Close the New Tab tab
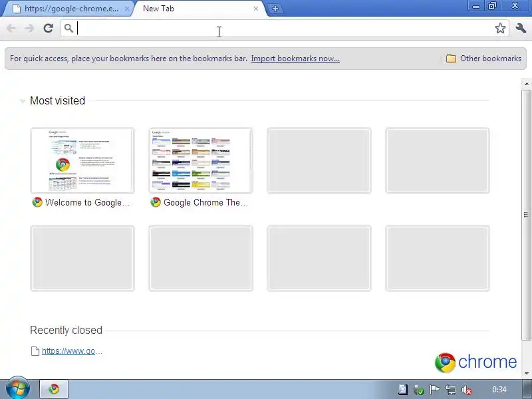The height and width of the screenshot is (399, 532). click(x=256, y=9)
